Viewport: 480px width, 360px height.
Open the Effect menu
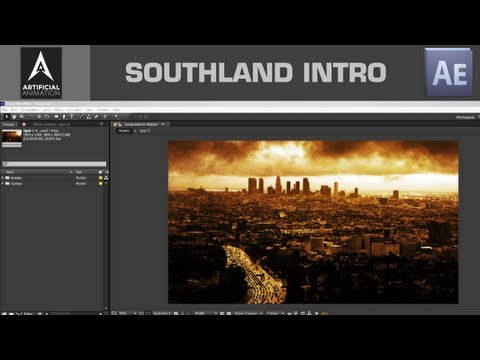[59, 110]
